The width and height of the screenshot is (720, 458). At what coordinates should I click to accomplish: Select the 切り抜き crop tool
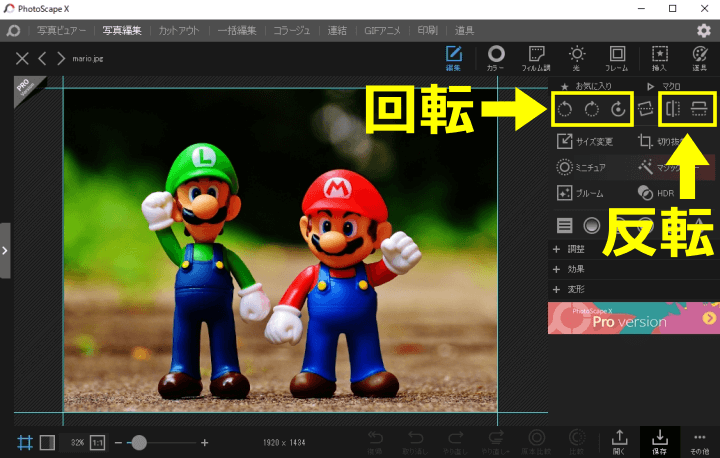click(661, 141)
